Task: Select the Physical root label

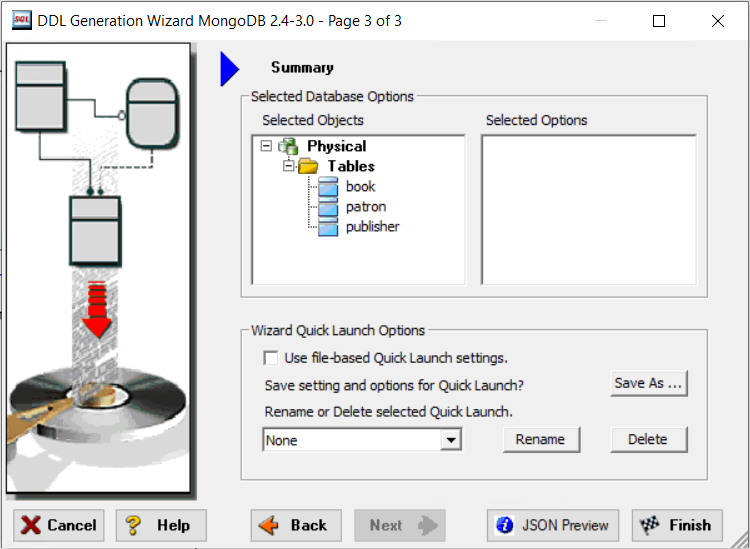Action: coord(337,146)
